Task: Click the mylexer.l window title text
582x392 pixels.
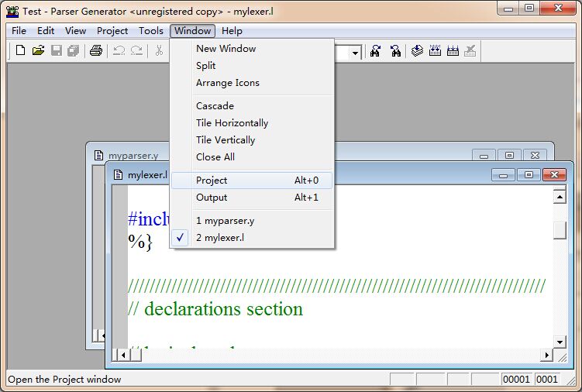Action: (147, 175)
